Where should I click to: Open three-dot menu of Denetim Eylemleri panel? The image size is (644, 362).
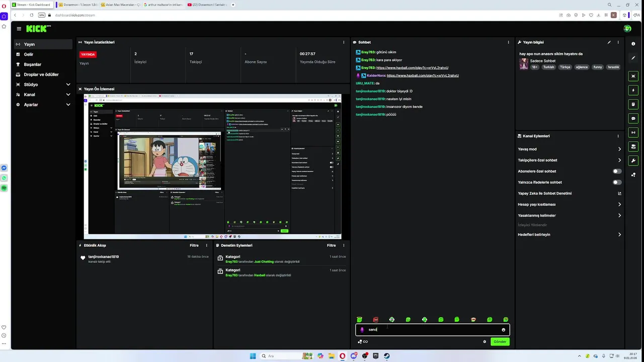point(344,245)
